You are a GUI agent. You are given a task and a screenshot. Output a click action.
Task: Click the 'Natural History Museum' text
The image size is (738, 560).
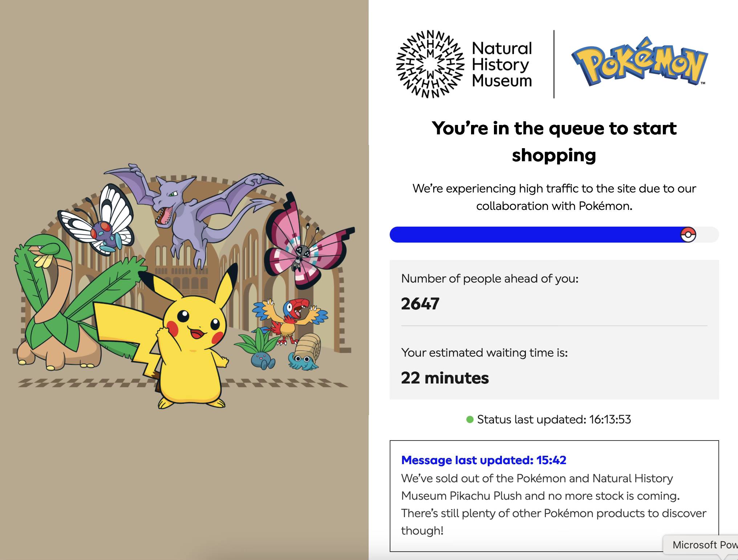click(x=502, y=64)
